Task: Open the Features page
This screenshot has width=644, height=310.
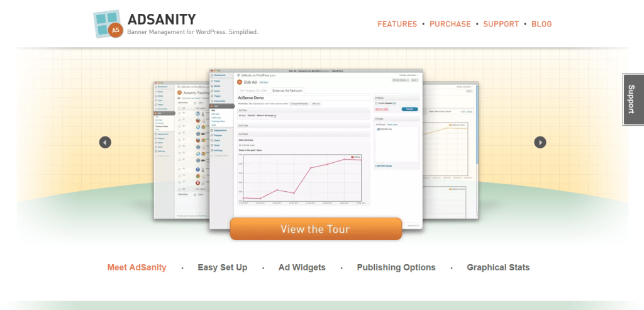Action: tap(397, 24)
